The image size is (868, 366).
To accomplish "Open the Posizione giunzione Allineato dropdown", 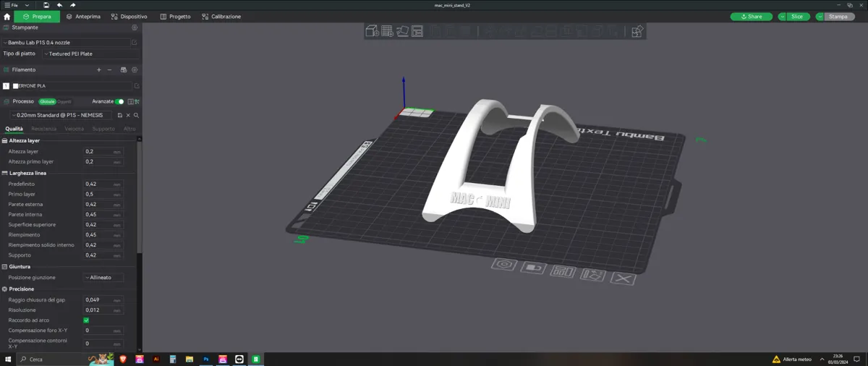I will tap(103, 278).
